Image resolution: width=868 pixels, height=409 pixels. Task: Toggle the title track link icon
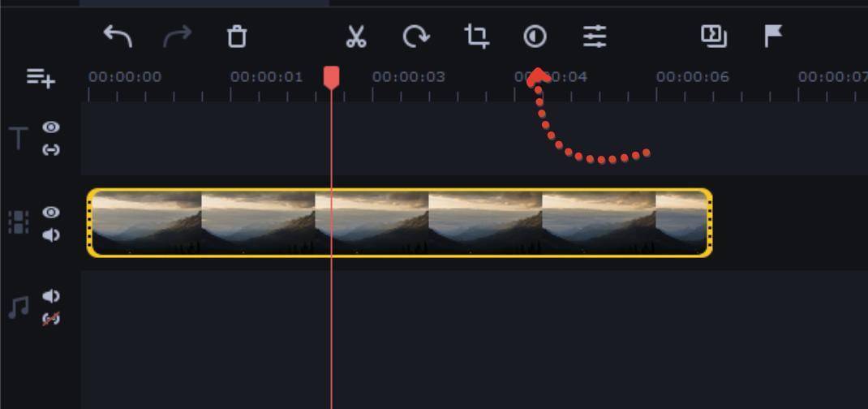coord(51,149)
